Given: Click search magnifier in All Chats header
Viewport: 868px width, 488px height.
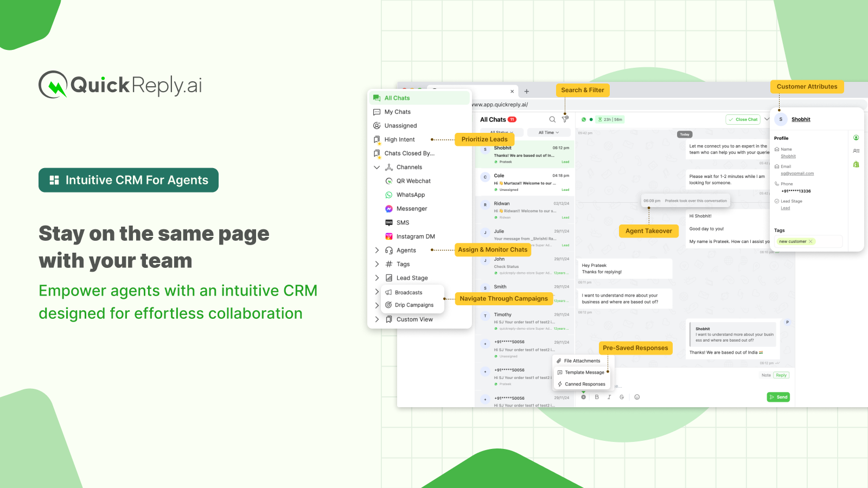Looking at the screenshot, I should (x=552, y=119).
